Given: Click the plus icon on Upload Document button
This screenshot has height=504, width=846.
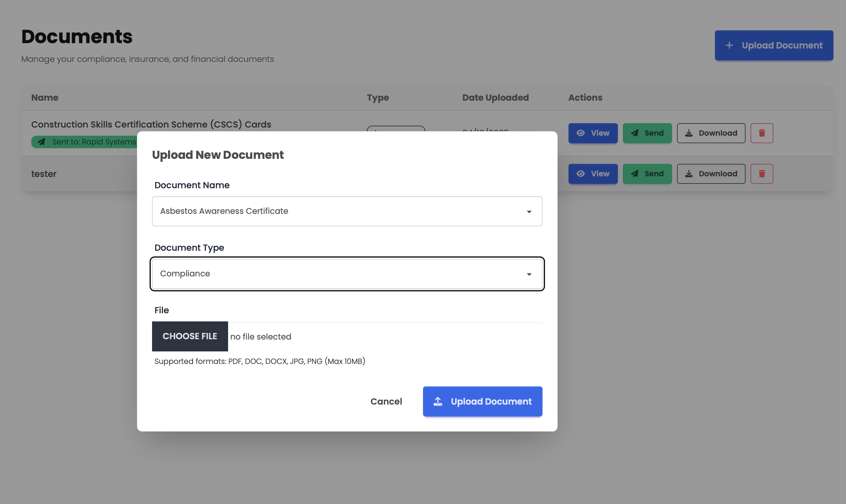Looking at the screenshot, I should [x=730, y=45].
